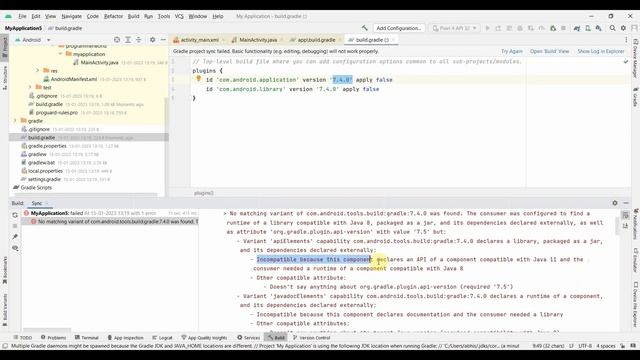Select AndroidManifest.xml in project tree
The height and width of the screenshot is (360, 640).
(x=74, y=79)
